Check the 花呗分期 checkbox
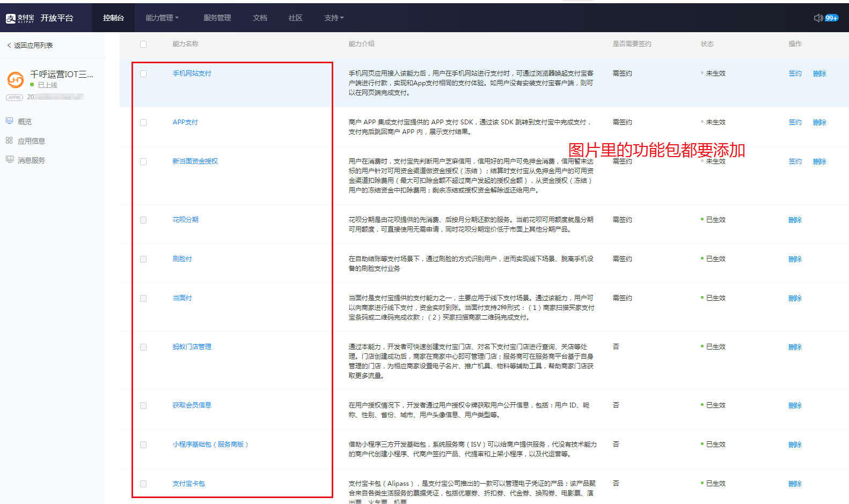Image resolution: width=849 pixels, height=504 pixels. coord(143,220)
